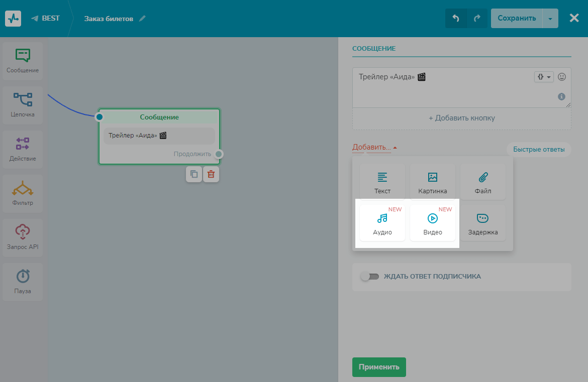Add a Цепочка block from sidebar
The height and width of the screenshot is (382, 588).
click(23, 105)
